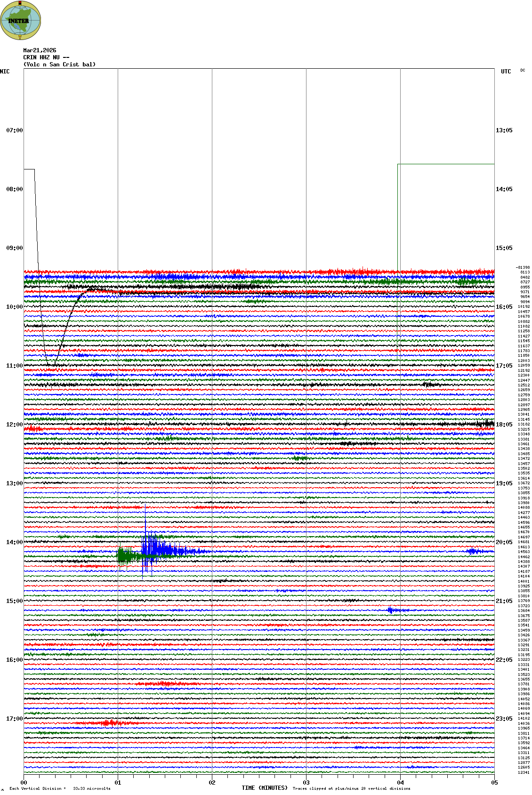Image resolution: width=532 pixels, height=795 pixels.
Task: Click the TIME (MINUTES) axis title
Action: 265,788
